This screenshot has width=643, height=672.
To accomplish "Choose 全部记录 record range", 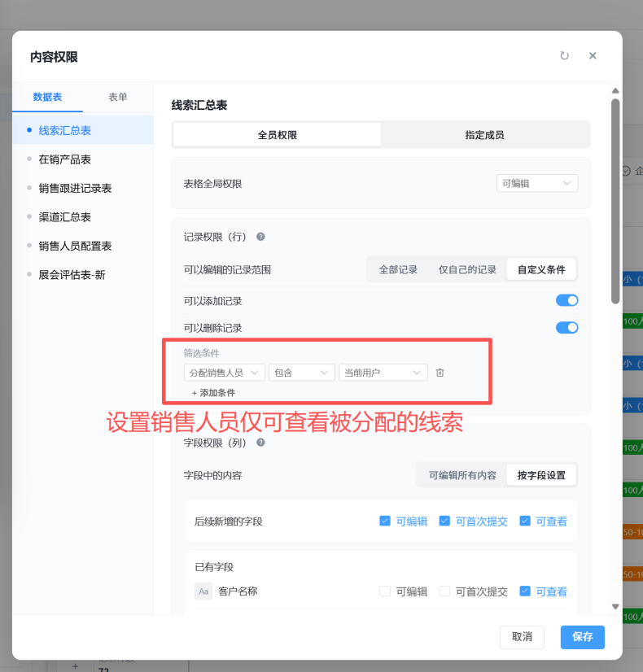I will coord(398,269).
